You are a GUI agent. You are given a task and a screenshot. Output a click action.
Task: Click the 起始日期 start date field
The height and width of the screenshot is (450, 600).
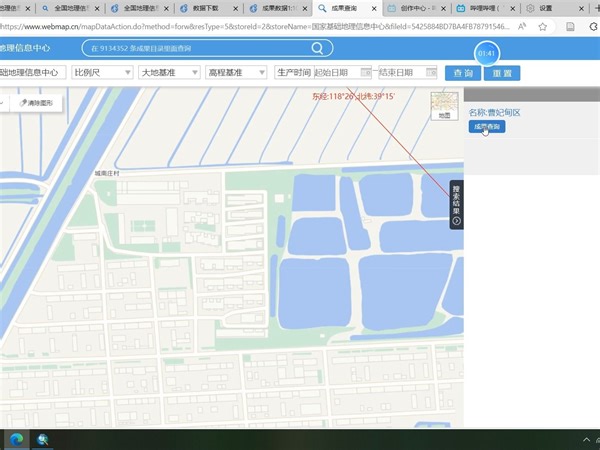pyautogui.click(x=342, y=72)
